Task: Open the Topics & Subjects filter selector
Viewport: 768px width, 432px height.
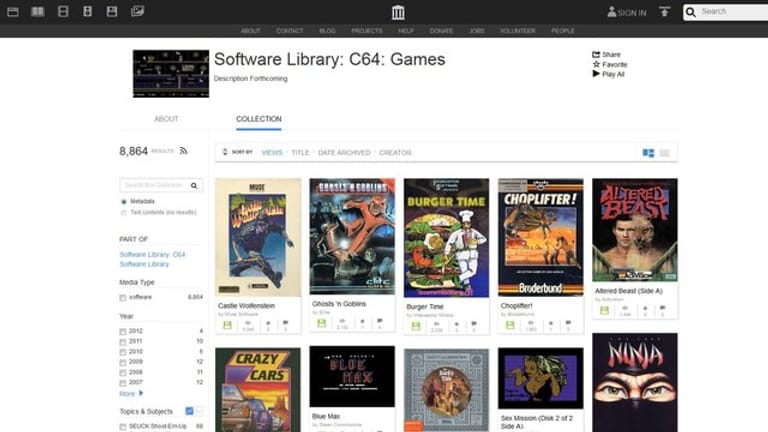Action: coord(190,411)
